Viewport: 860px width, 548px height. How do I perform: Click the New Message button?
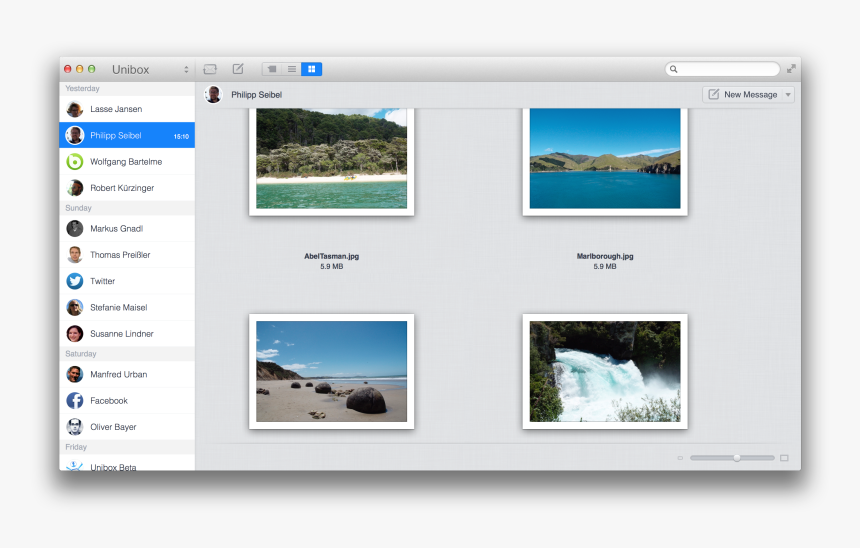742,94
